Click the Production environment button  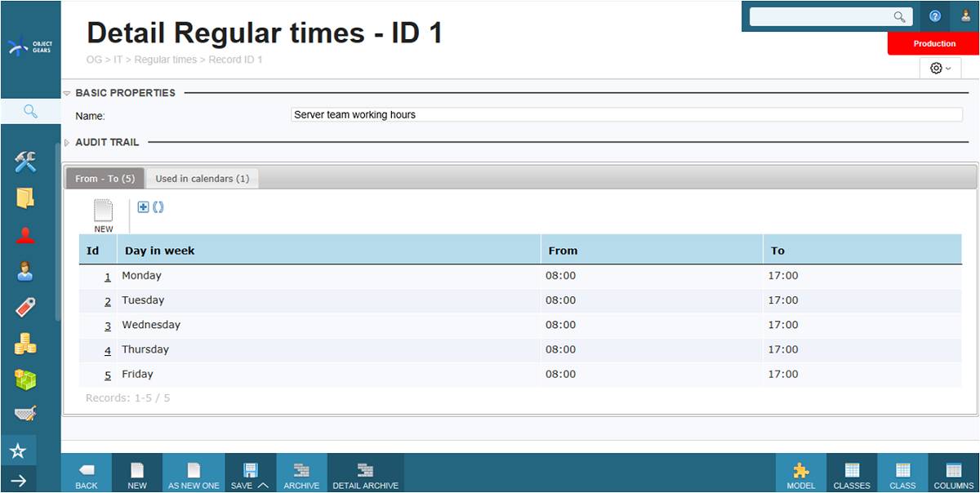[x=934, y=44]
